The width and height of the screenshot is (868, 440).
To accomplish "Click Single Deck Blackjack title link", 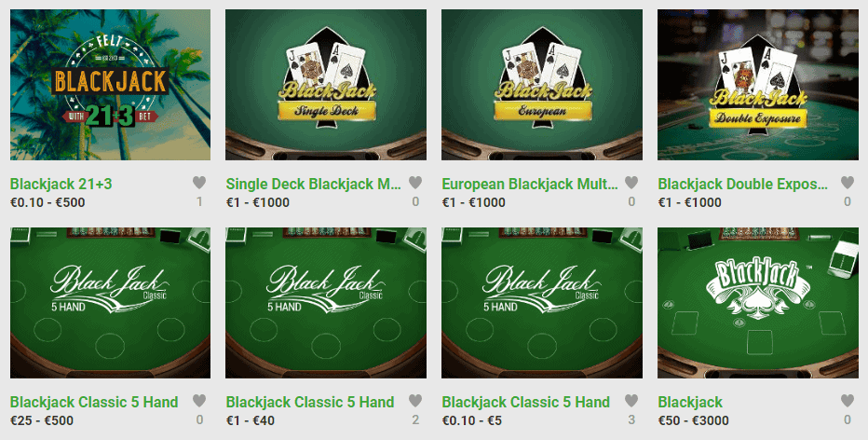I will (313, 184).
